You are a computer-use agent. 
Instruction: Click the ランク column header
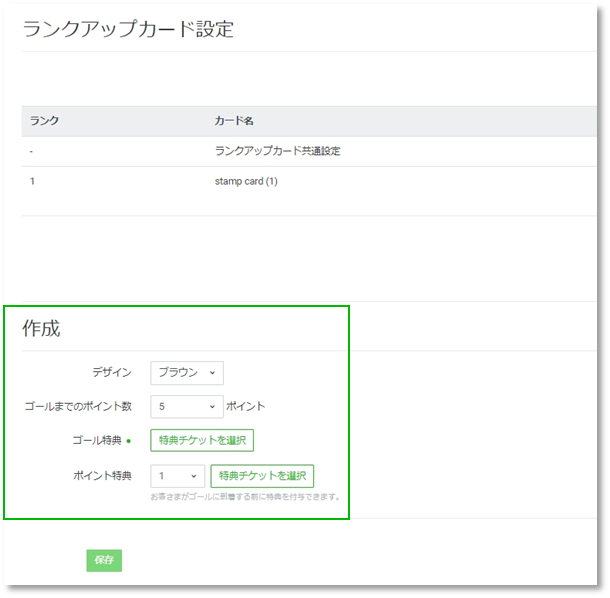45,121
